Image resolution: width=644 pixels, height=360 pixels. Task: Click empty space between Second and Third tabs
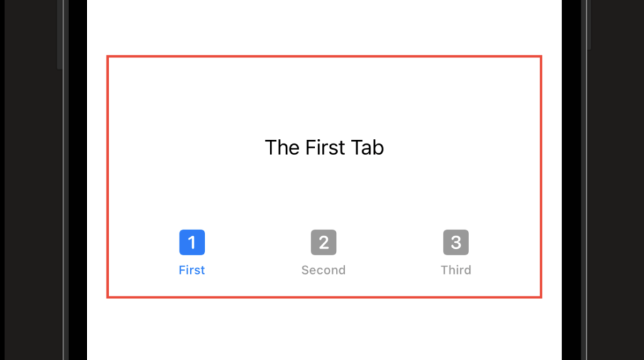pos(390,253)
